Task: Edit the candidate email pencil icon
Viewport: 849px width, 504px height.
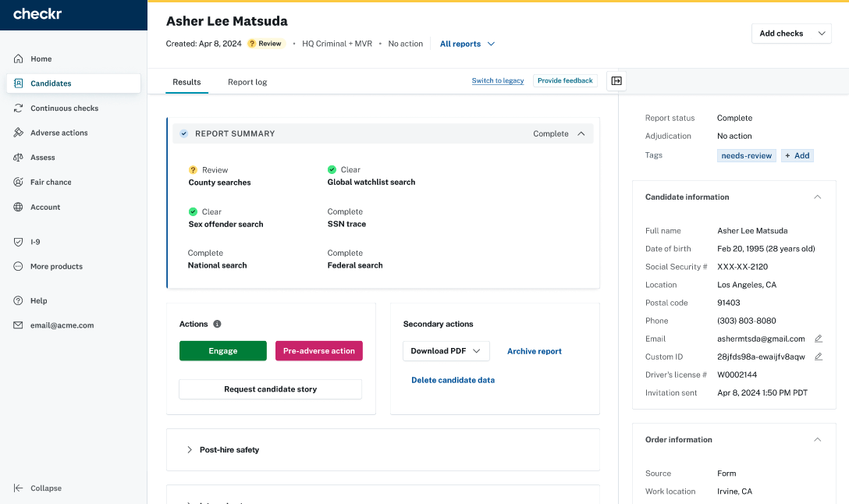Action: (819, 339)
